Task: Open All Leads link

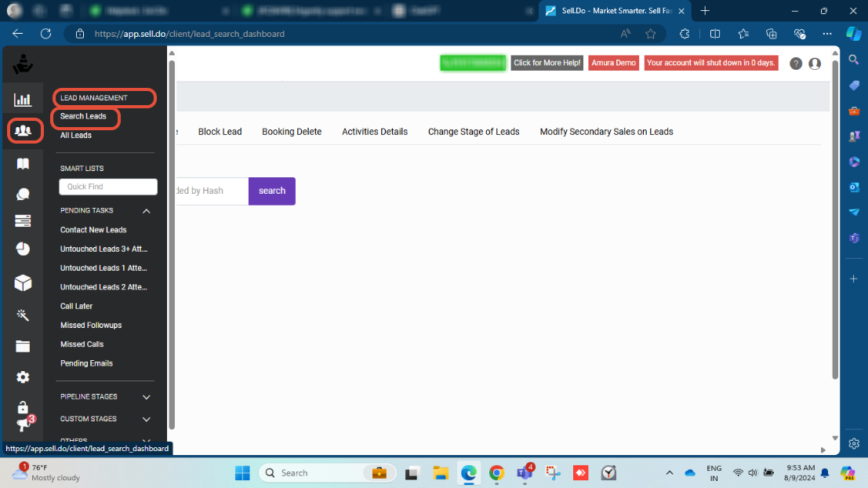Action: [x=76, y=135]
